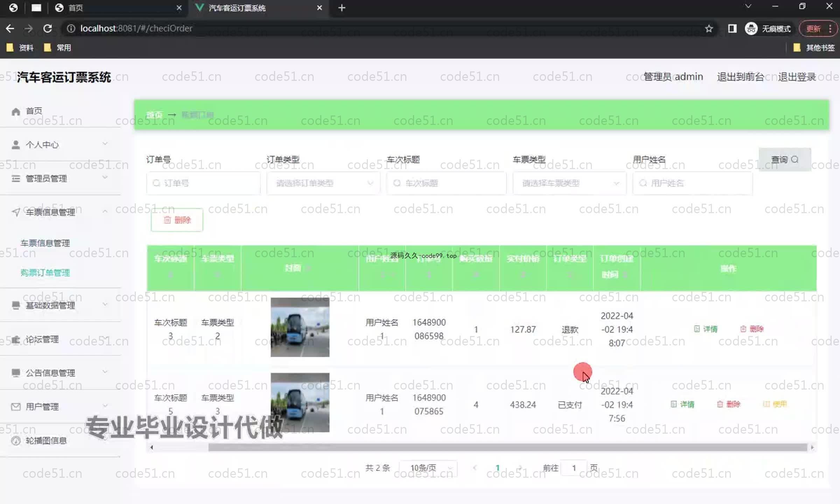Click the 车票信息管理 paper-plane icon
The image size is (840, 504).
(x=16, y=212)
